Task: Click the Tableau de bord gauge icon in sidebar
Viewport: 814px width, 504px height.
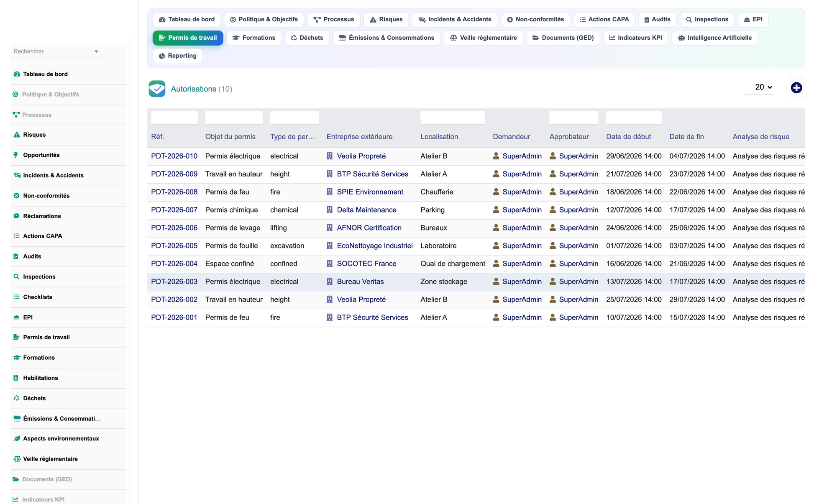Action: pos(17,74)
